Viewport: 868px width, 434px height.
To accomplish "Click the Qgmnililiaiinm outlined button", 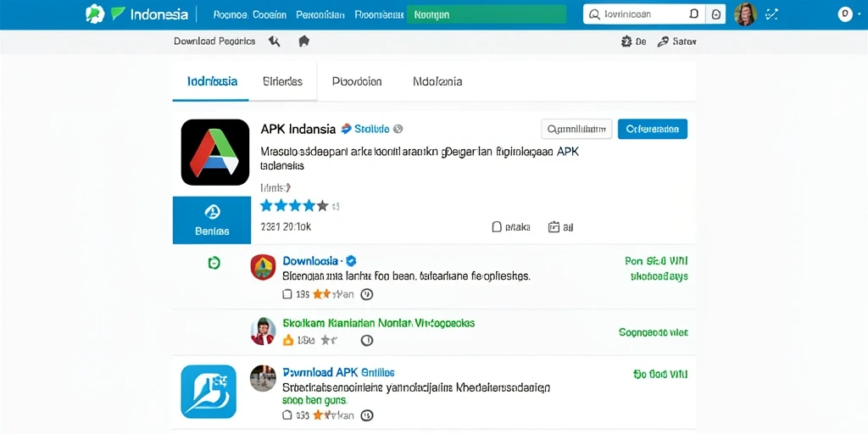I will (576, 129).
